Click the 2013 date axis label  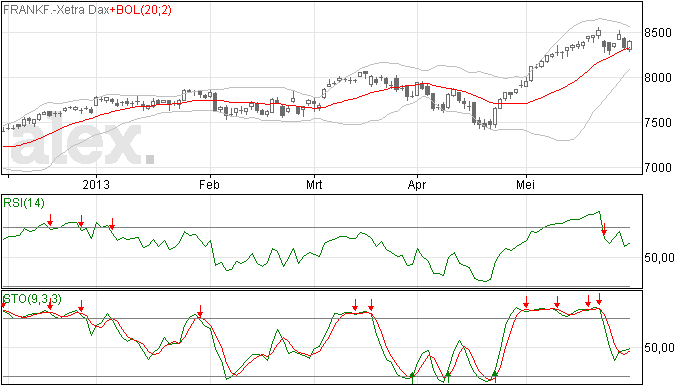coord(96,184)
